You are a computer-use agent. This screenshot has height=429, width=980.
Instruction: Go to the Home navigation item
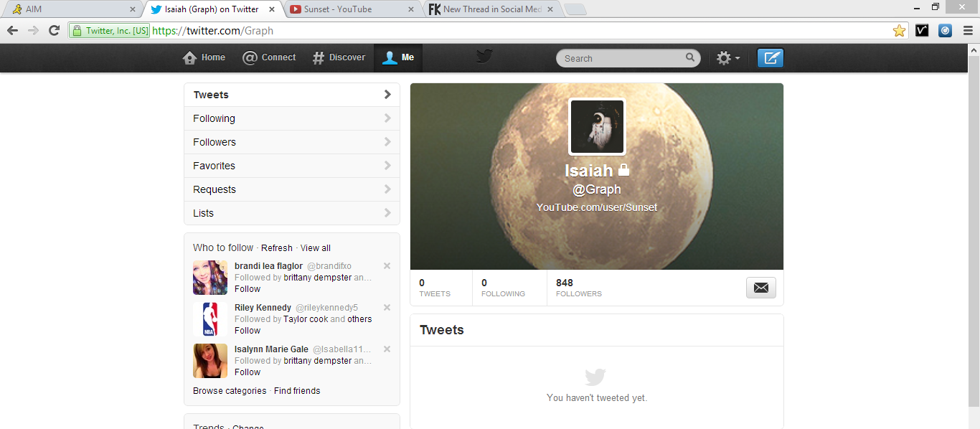(x=204, y=57)
